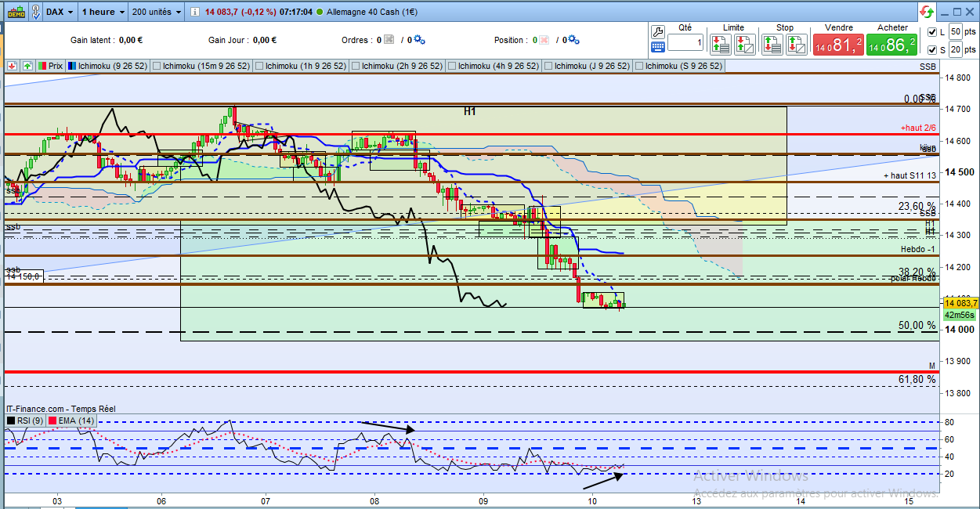Open the orders settings gear icon
This screenshot has height=509, width=980.
click(x=419, y=40)
